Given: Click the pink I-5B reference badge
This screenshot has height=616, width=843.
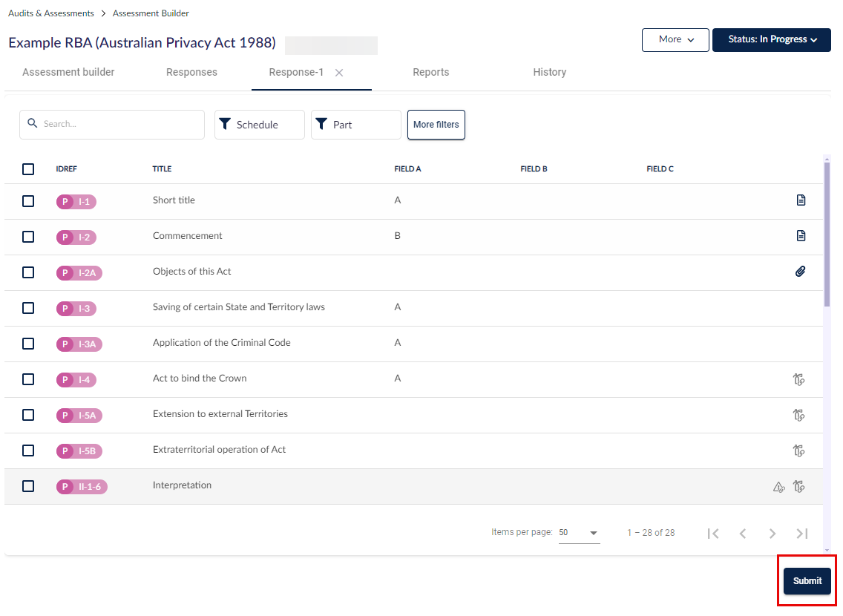Looking at the screenshot, I should click(79, 451).
